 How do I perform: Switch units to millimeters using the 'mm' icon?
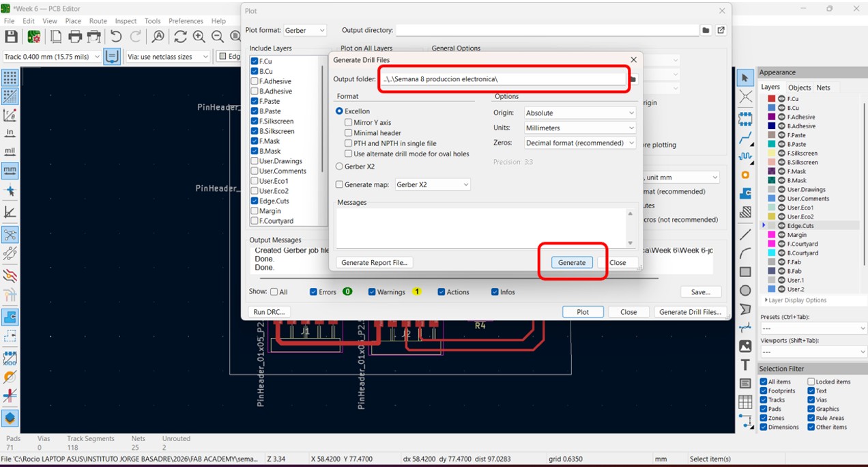click(x=10, y=169)
